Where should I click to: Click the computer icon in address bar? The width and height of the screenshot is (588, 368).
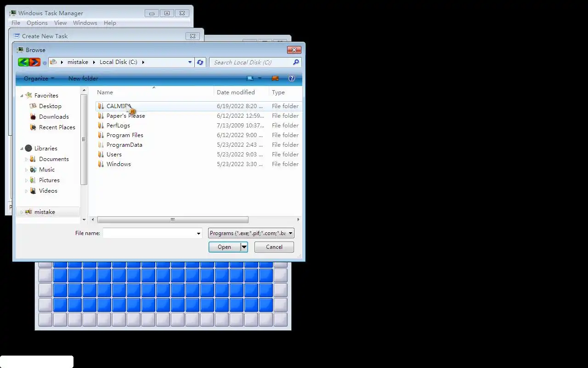point(53,62)
